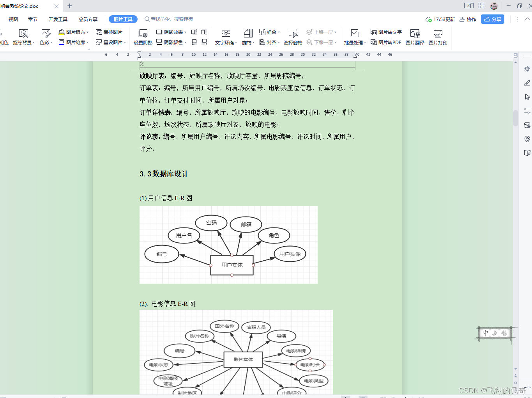Click the command search box 查找命令
The width and height of the screenshot is (532, 398).
coord(169,19)
